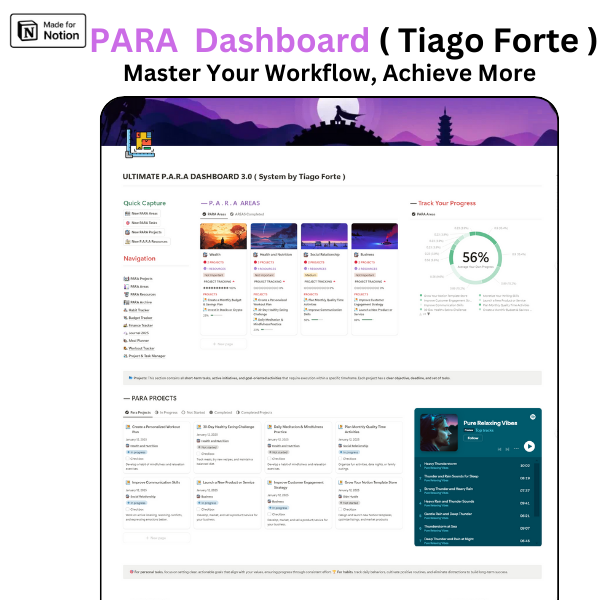The width and height of the screenshot is (600, 600).
Task: Click the New PARA Tasks quick capture button
Action: click(x=142, y=223)
